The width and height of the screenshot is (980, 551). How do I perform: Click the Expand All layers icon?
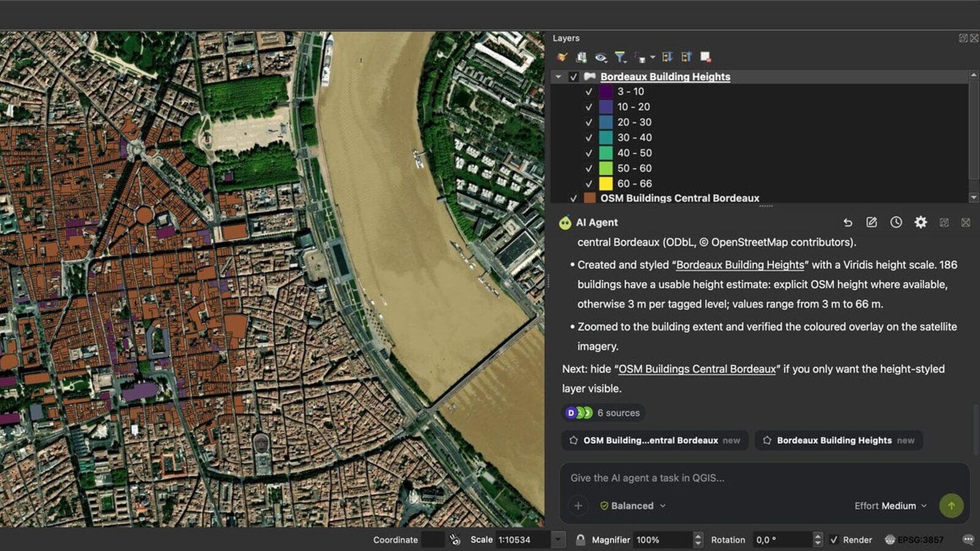coord(667,57)
